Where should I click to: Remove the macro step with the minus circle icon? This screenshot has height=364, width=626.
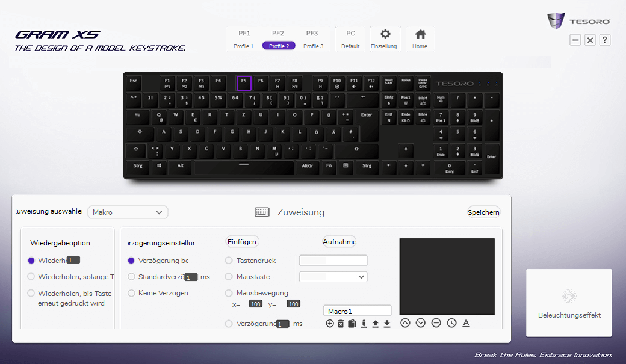[x=436, y=323]
